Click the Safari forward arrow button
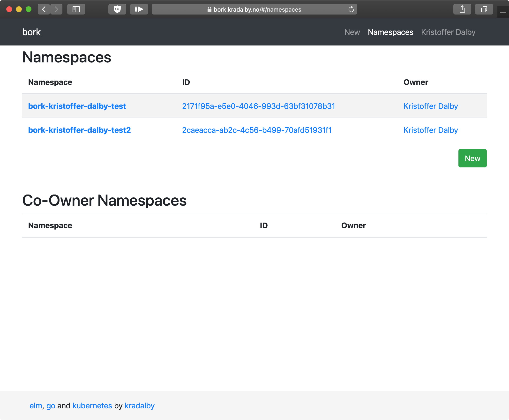The width and height of the screenshot is (509, 420). pyautogui.click(x=56, y=9)
